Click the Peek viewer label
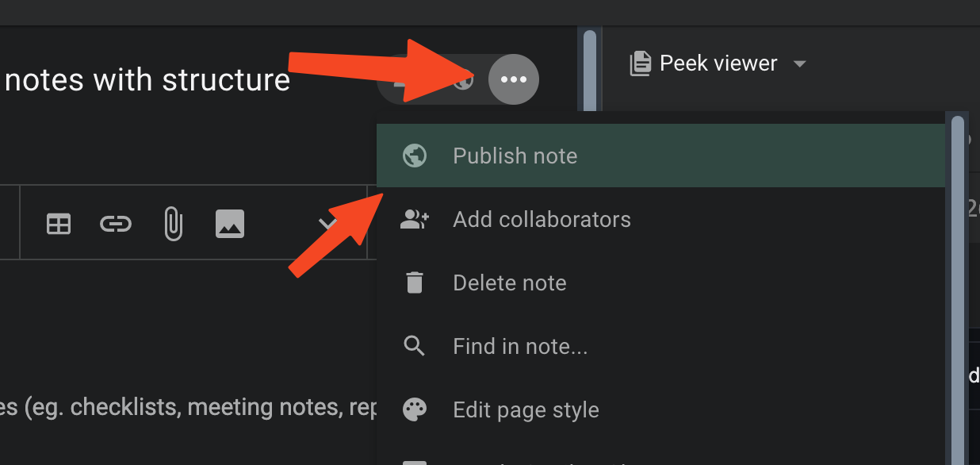980x465 pixels. pos(718,63)
